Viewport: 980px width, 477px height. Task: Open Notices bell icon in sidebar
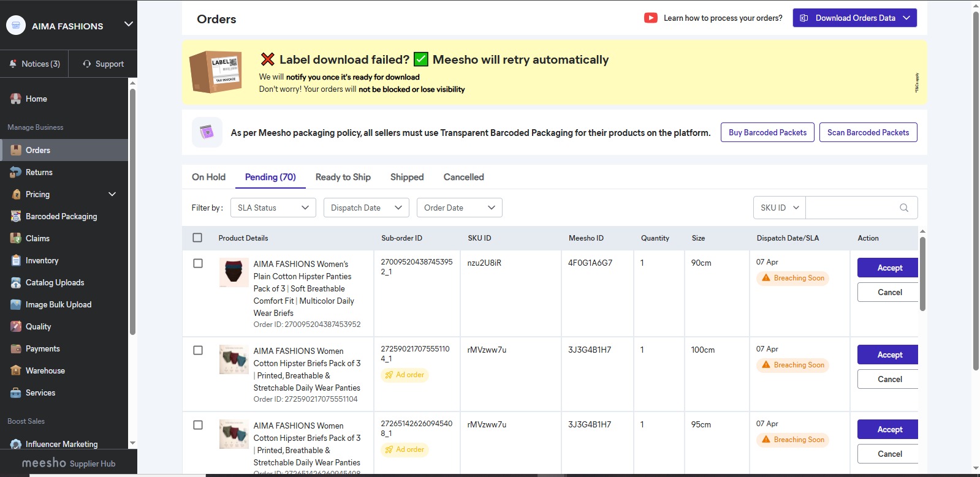pyautogui.click(x=13, y=64)
